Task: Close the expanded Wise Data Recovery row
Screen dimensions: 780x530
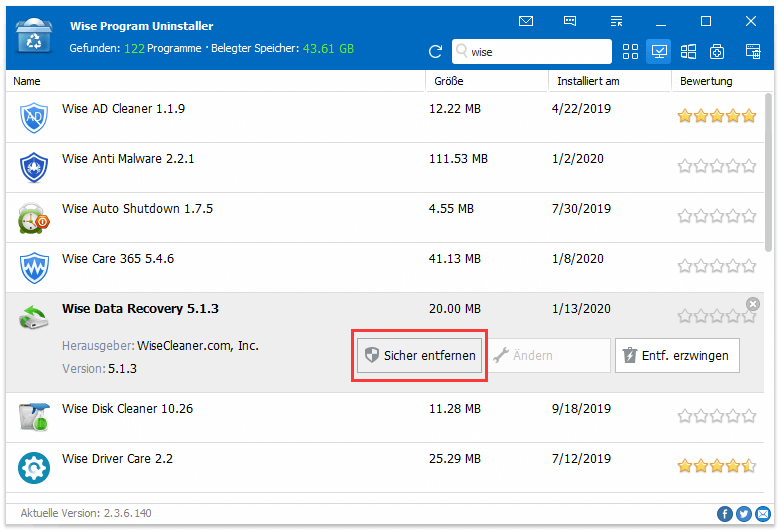Action: (x=753, y=304)
